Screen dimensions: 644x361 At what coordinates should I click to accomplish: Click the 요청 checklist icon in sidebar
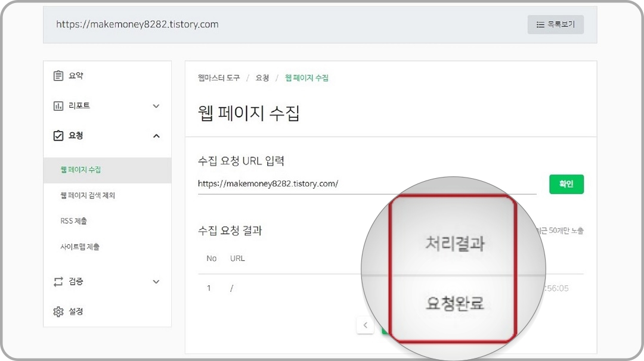coord(57,135)
